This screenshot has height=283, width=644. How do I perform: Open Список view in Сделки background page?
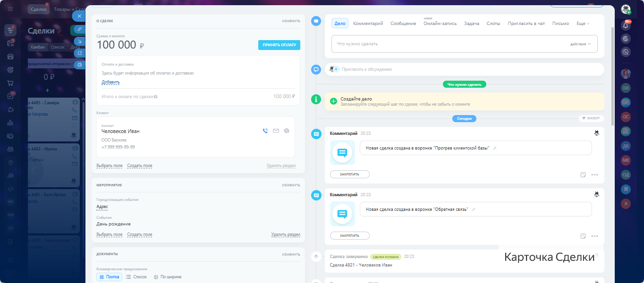[58, 47]
